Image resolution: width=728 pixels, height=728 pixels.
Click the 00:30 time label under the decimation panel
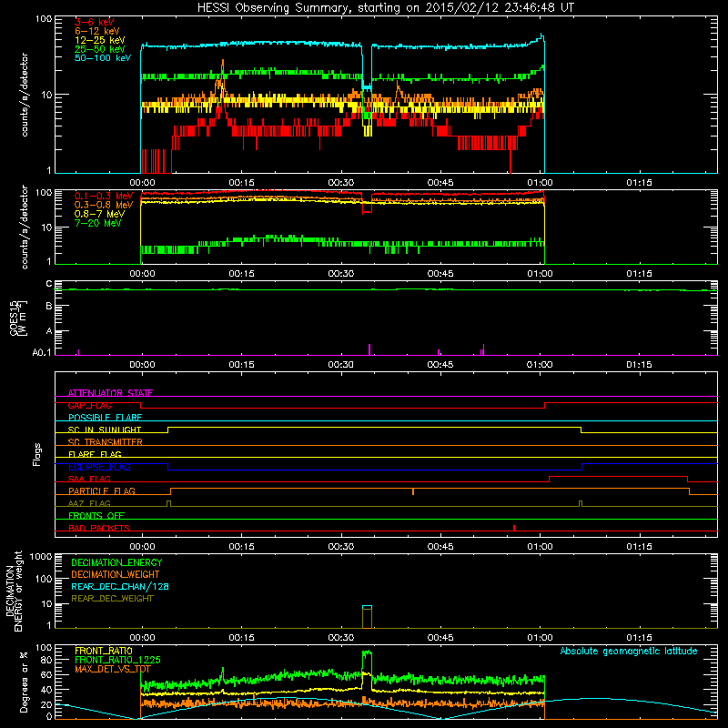click(340, 638)
